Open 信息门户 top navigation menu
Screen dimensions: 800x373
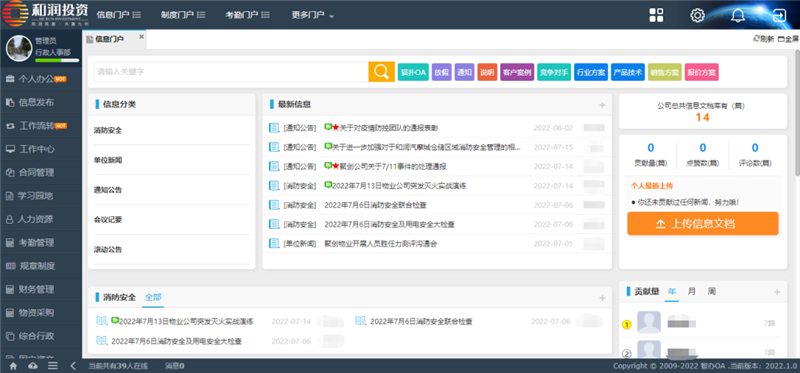click(x=118, y=15)
